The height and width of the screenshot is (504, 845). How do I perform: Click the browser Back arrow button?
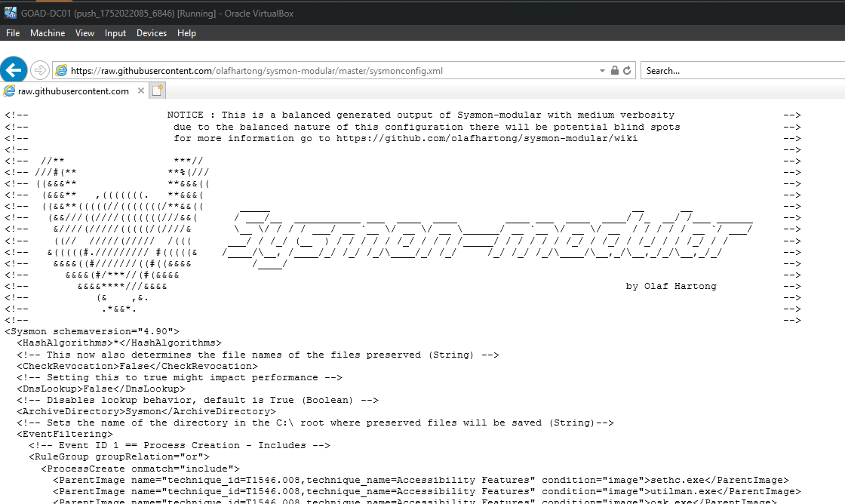(14, 70)
